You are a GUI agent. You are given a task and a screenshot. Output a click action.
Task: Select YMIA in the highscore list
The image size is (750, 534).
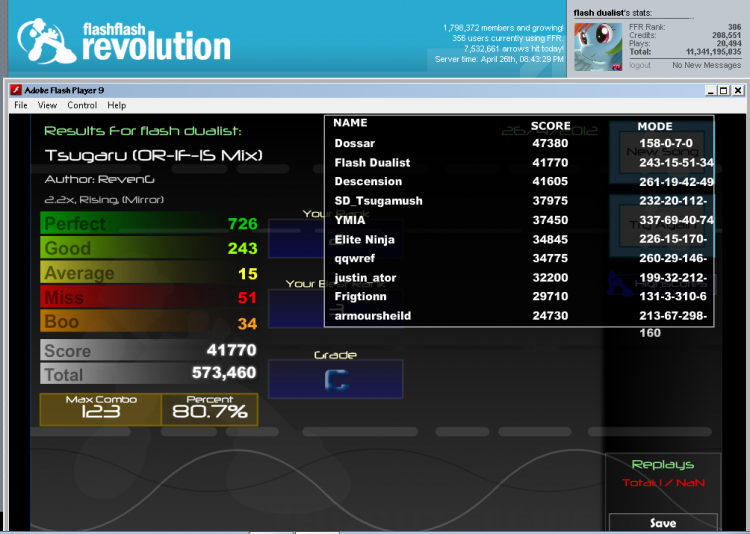click(350, 220)
